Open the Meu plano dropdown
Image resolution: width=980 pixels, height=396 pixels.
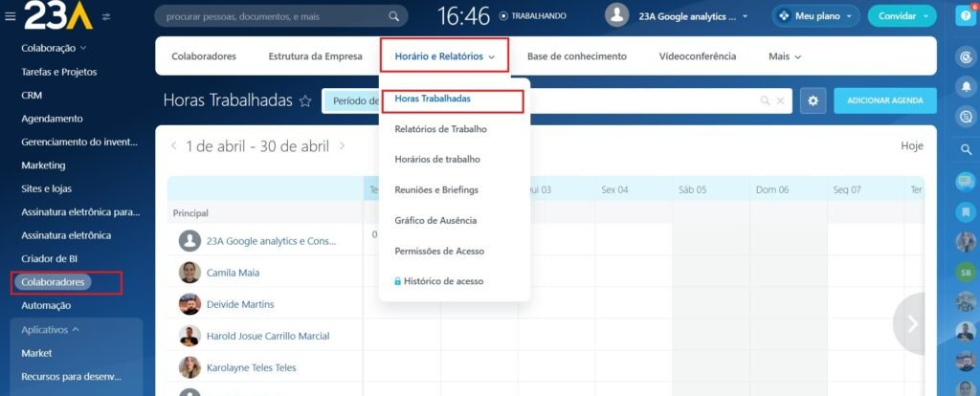click(815, 16)
